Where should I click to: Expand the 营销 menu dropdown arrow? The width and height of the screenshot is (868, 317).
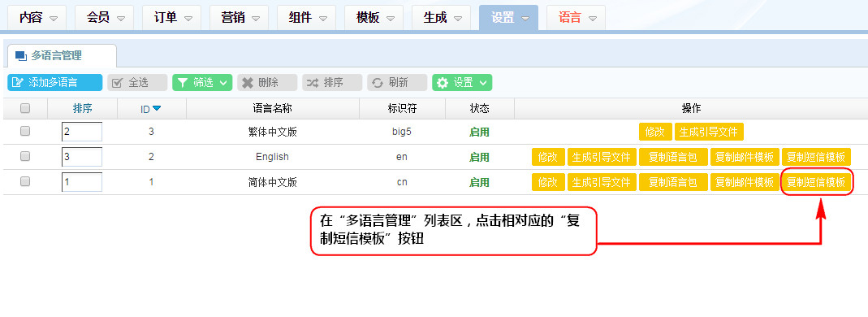(x=256, y=18)
